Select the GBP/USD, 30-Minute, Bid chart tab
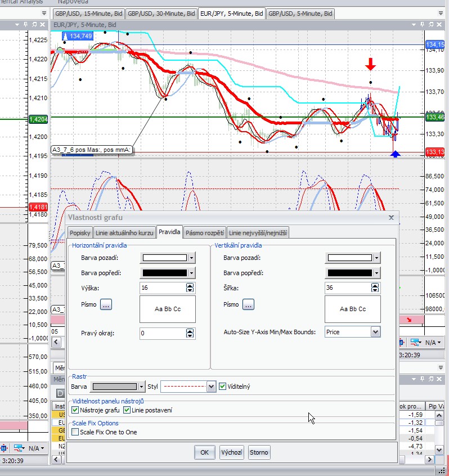The height and width of the screenshot is (476, 449). click(x=161, y=14)
